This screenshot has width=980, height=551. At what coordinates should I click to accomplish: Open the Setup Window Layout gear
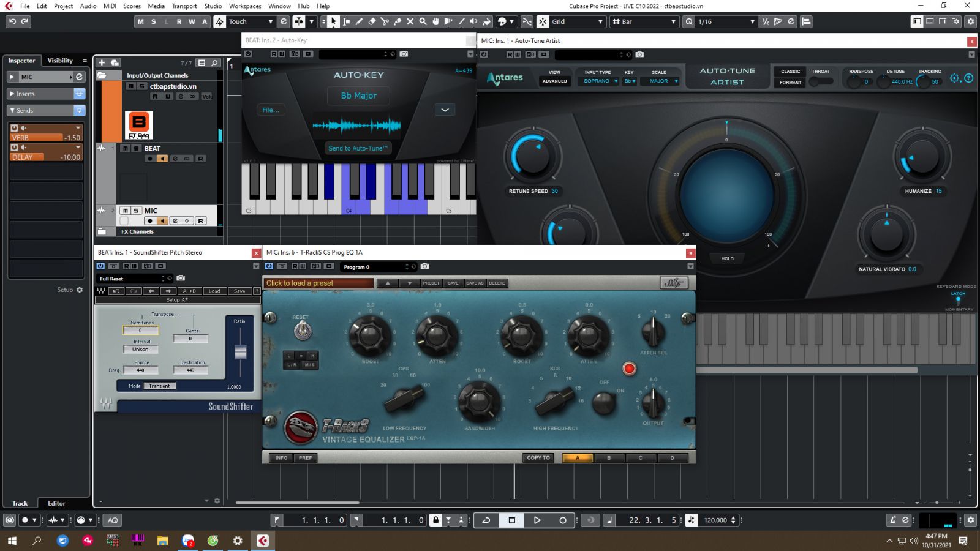coord(970,21)
